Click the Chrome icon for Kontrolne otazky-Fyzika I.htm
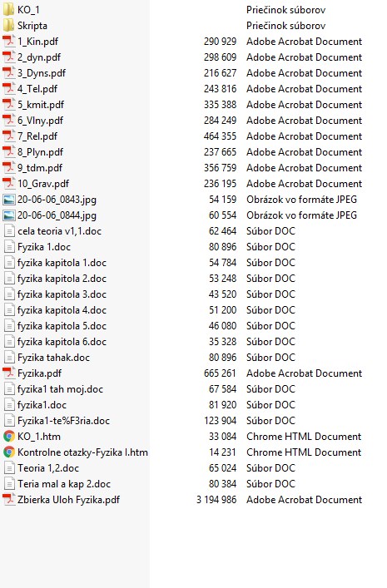387x588 pixels. pyautogui.click(x=8, y=452)
